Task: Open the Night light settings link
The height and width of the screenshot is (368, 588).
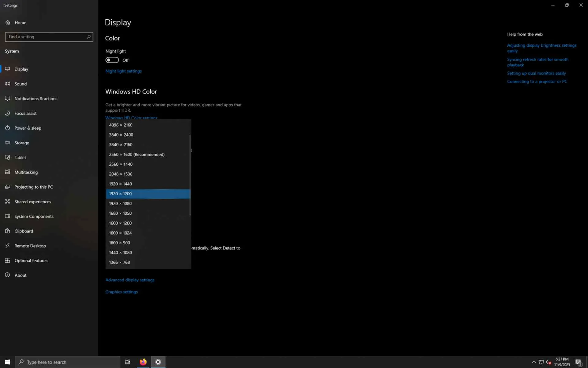Action: 123,71
